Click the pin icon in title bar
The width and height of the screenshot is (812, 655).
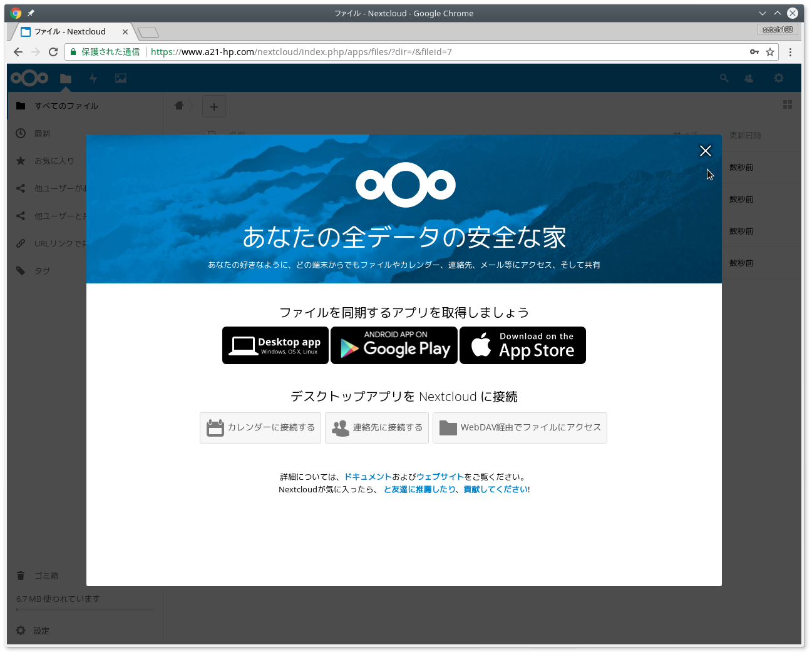[31, 13]
